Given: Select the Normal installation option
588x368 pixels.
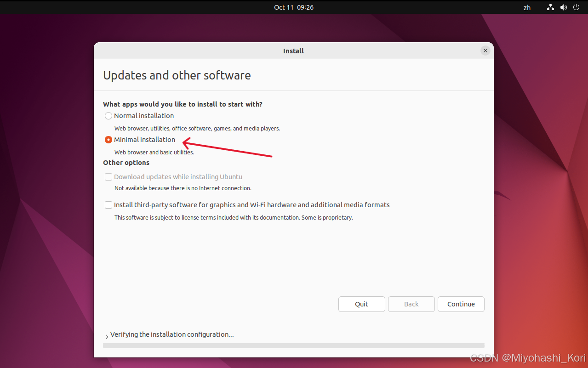Looking at the screenshot, I should click(x=108, y=116).
